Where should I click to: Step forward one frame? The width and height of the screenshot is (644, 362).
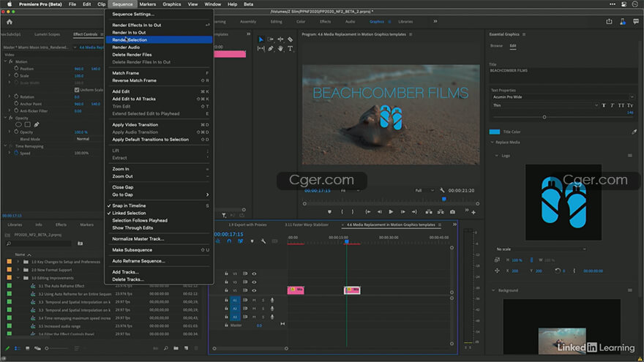click(x=403, y=212)
